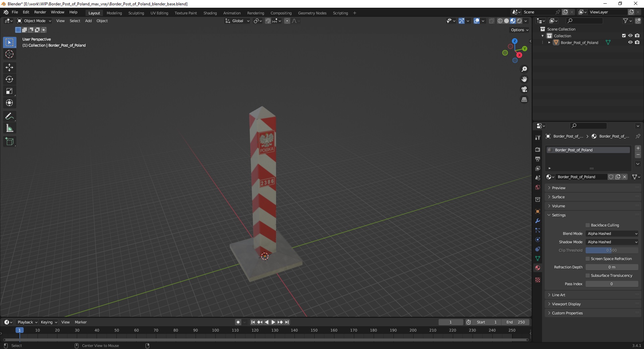Toggle camera view icon
Image resolution: width=644 pixels, height=349 pixels.
pyautogui.click(x=524, y=89)
